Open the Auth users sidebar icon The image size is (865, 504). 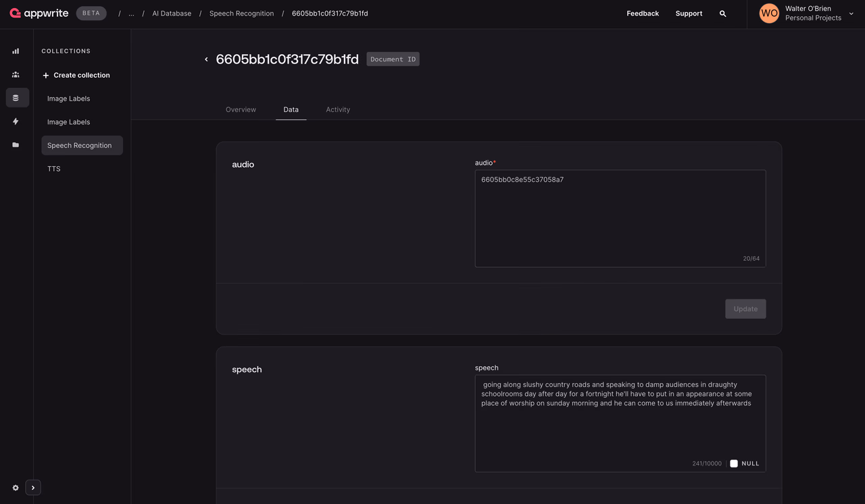[x=16, y=74]
